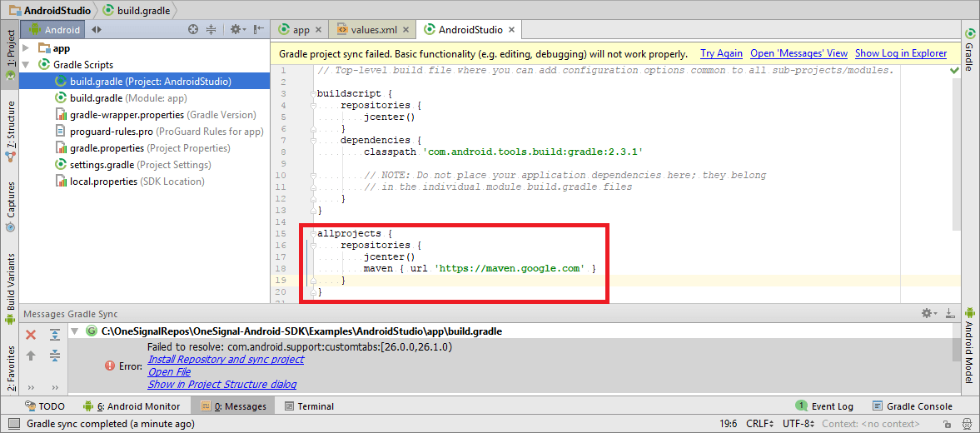Click the Open File link in error
Image resolution: width=980 pixels, height=433 pixels.
click(169, 371)
